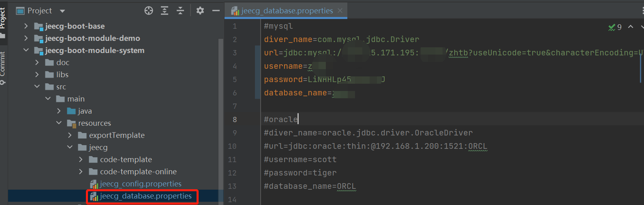The image size is (644, 205).
Task: Expand the jeecg-boot-module-demo module
Action: (x=26, y=38)
